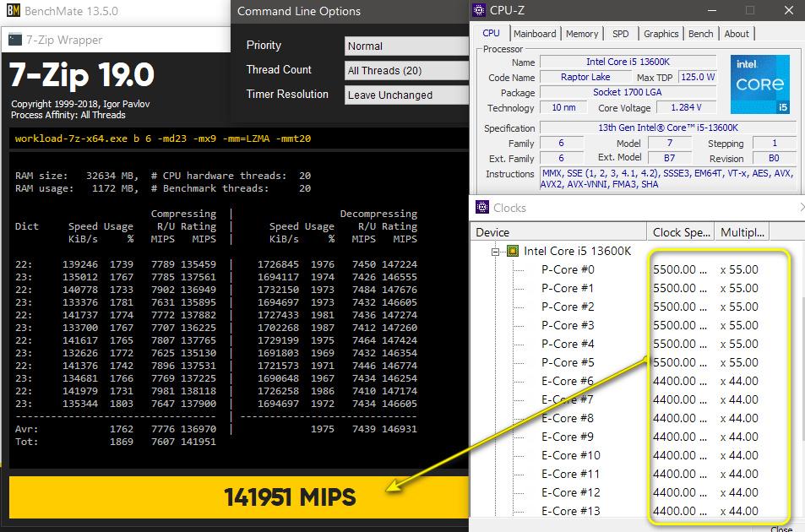Click the processor icon beside Intel Core i5 13600K

(513, 251)
